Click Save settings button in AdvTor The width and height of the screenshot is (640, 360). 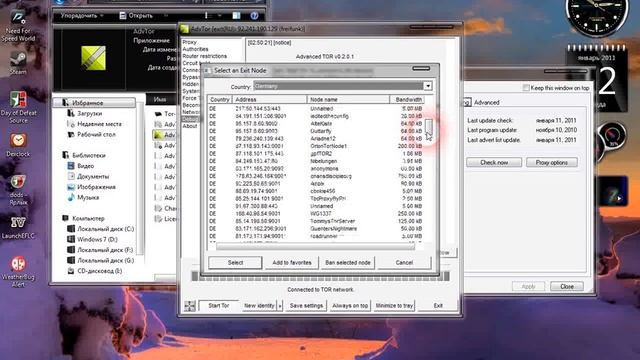306,306
